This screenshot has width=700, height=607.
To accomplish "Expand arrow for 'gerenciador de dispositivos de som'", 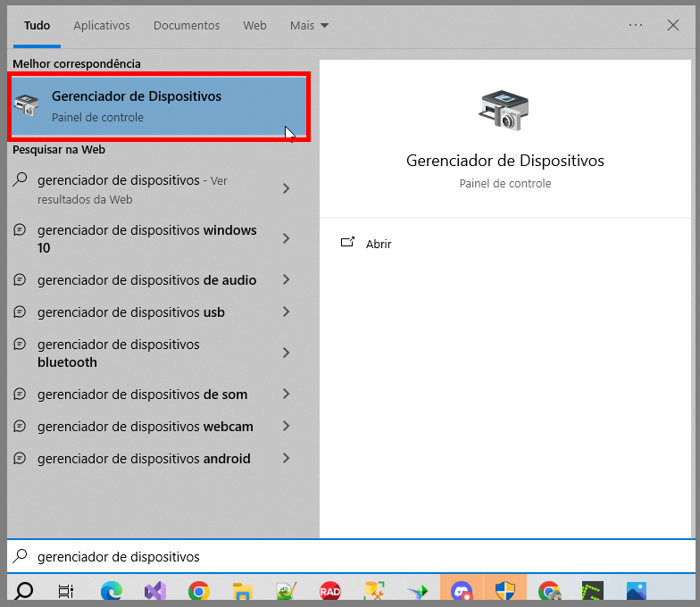I will (286, 394).
